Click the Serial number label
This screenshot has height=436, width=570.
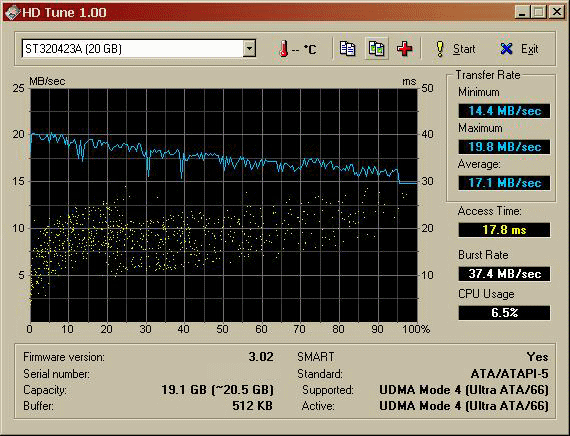click(56, 373)
